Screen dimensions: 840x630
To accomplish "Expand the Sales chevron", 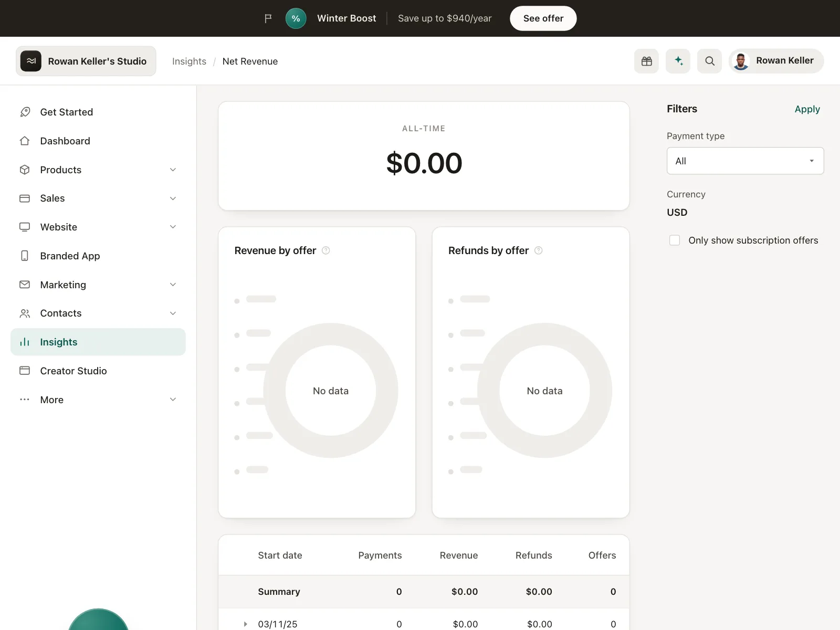I will (x=173, y=198).
